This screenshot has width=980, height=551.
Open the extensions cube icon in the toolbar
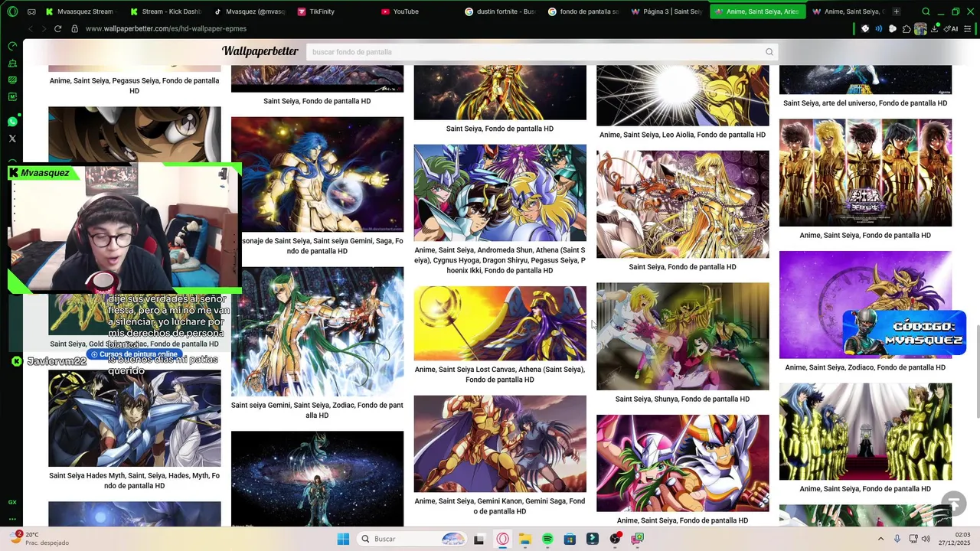(906, 28)
